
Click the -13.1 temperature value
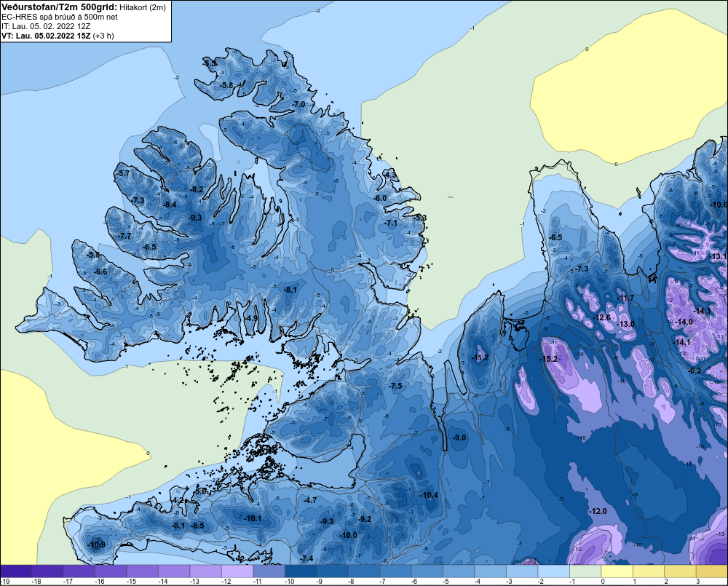click(x=719, y=257)
